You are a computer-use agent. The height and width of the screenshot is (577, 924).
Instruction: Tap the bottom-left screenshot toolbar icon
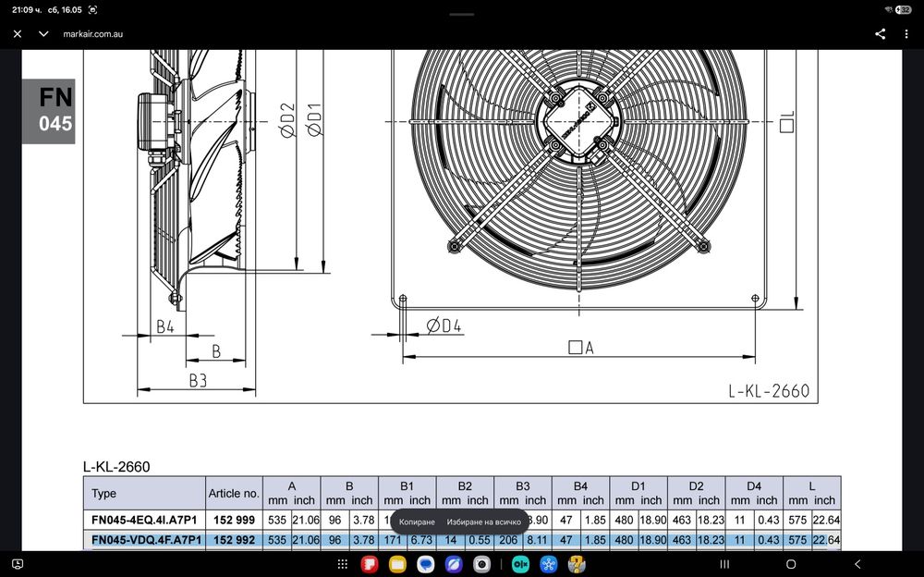[x=18, y=564]
